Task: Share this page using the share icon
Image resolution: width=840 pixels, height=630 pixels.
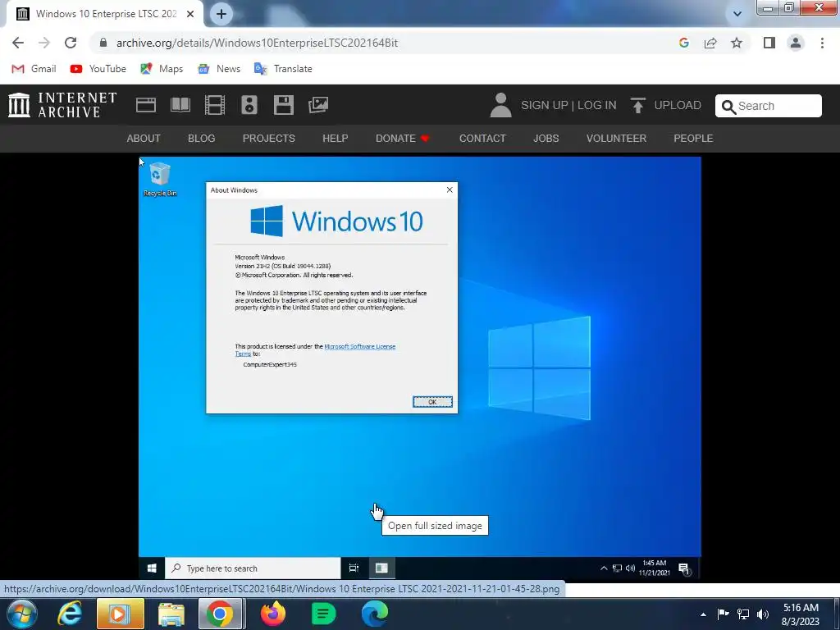Action: [710, 43]
